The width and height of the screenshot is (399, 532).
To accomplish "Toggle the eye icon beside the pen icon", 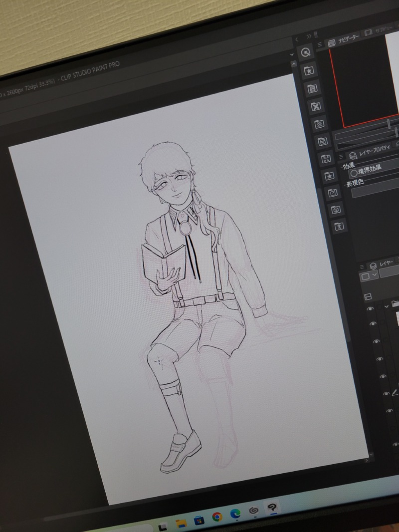I will [x=386, y=394].
